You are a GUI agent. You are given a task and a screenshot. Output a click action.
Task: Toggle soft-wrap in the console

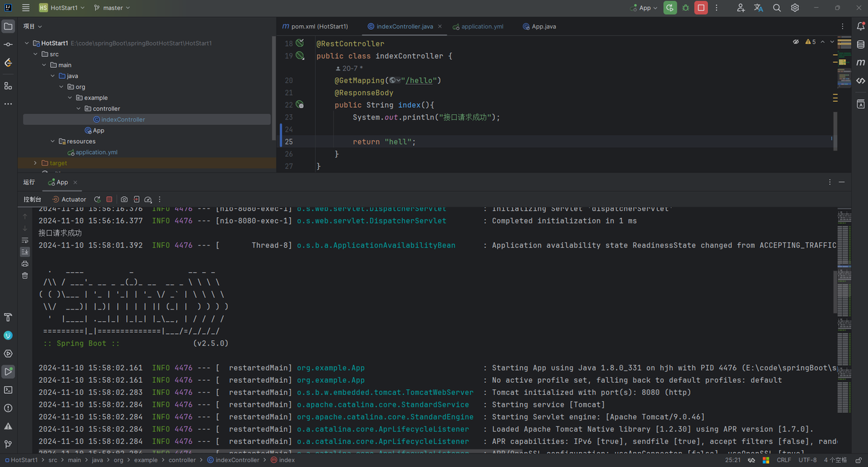pos(25,240)
